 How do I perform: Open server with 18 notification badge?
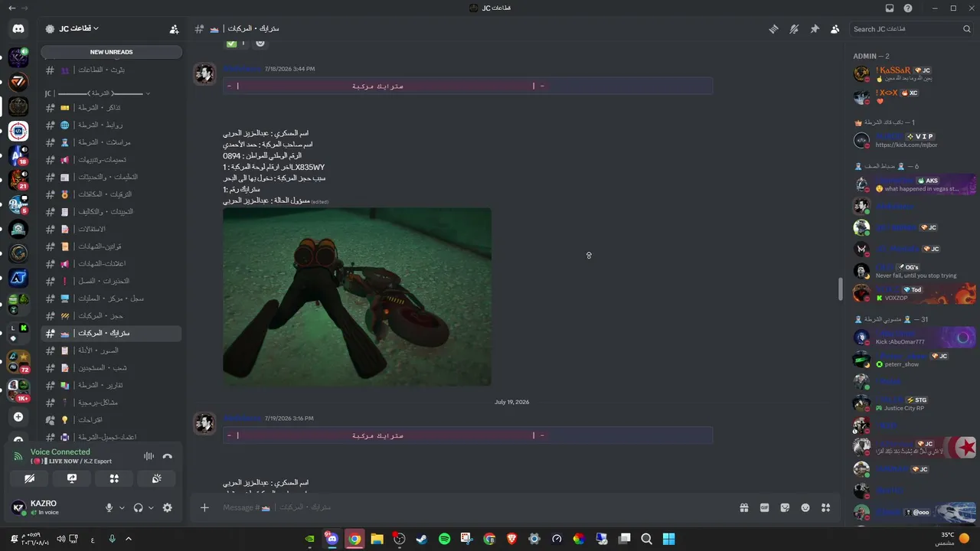point(18,155)
